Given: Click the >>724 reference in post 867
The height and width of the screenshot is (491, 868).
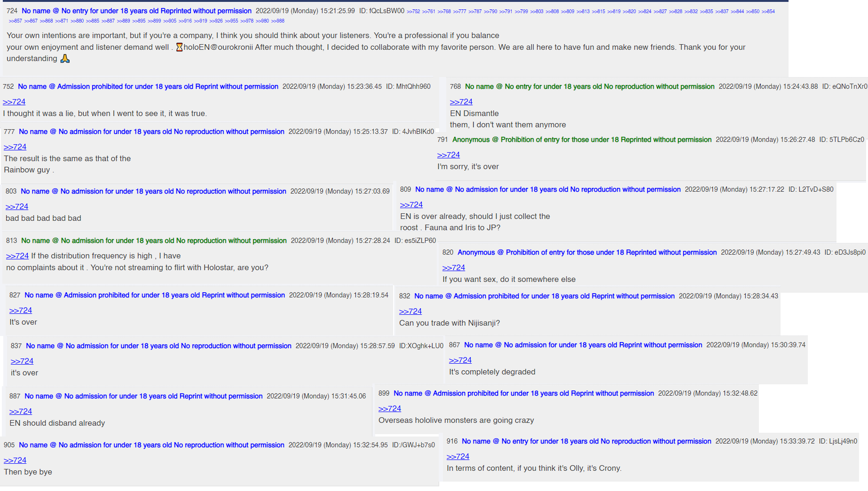Looking at the screenshot, I should (460, 360).
